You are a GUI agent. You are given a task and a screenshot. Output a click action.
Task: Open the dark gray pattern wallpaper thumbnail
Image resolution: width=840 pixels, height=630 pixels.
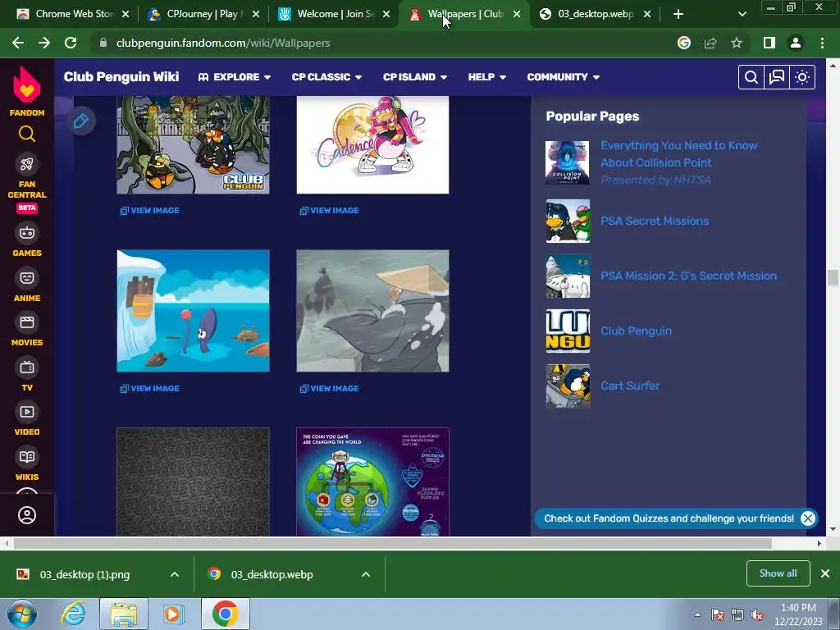(194, 482)
